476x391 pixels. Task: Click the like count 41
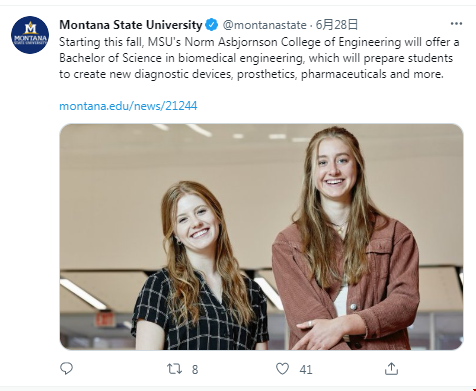point(306,370)
